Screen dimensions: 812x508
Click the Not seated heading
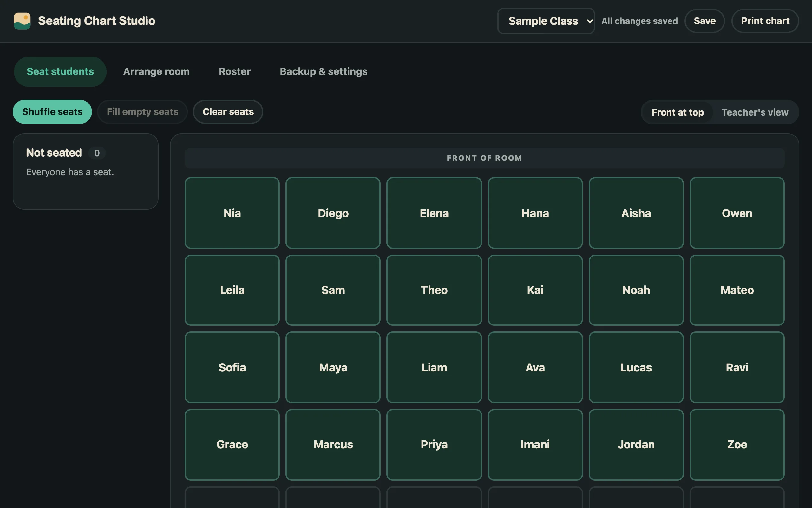click(54, 153)
